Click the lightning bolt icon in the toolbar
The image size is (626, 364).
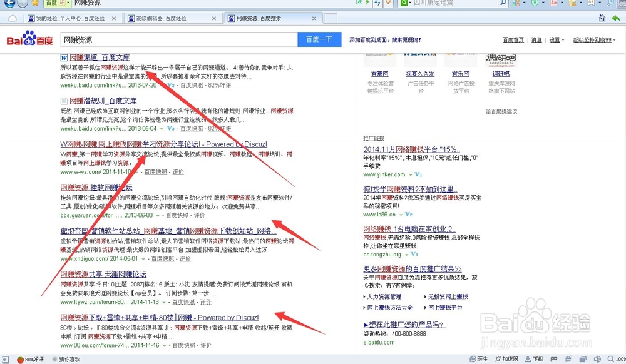pyautogui.click(x=367, y=3)
